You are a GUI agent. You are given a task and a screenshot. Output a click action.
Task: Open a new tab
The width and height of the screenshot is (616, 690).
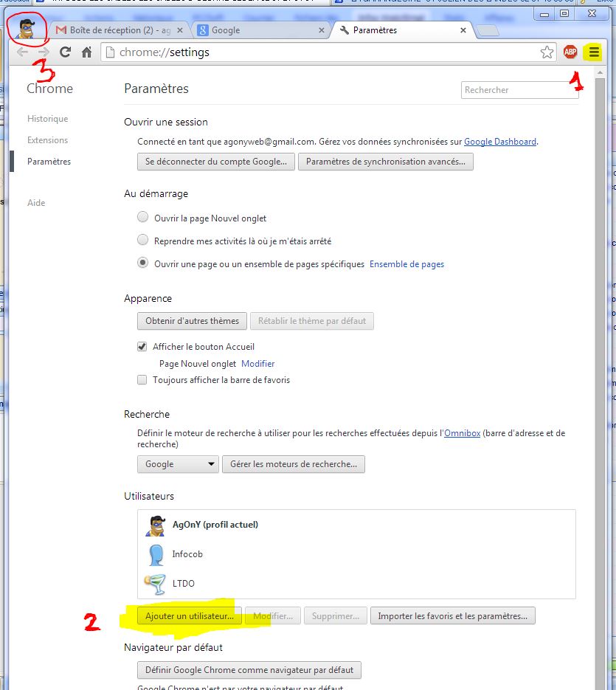pos(488,30)
